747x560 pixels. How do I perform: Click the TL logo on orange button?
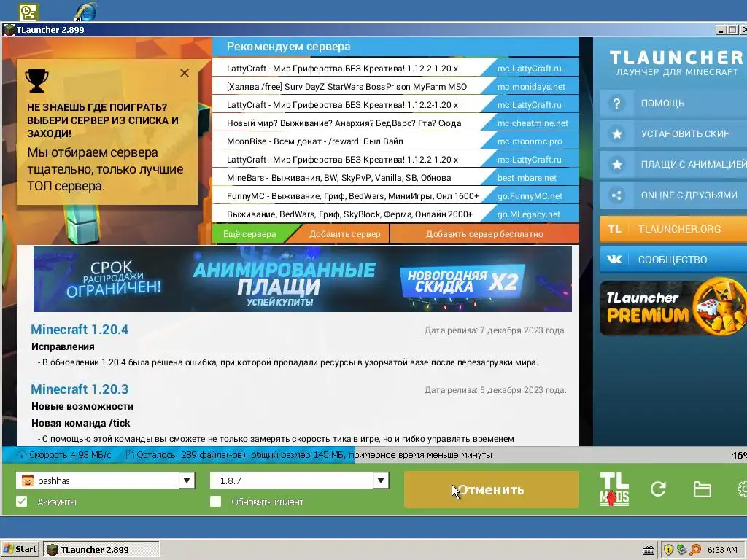pos(614,229)
